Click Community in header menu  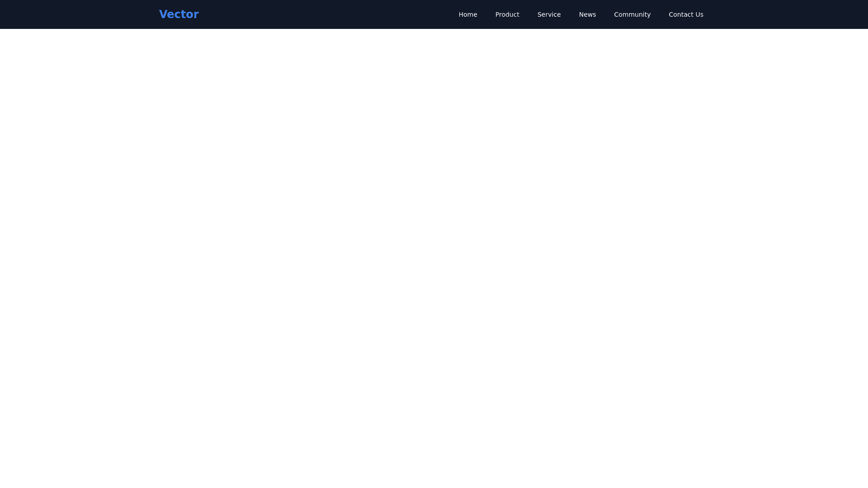[632, 14]
